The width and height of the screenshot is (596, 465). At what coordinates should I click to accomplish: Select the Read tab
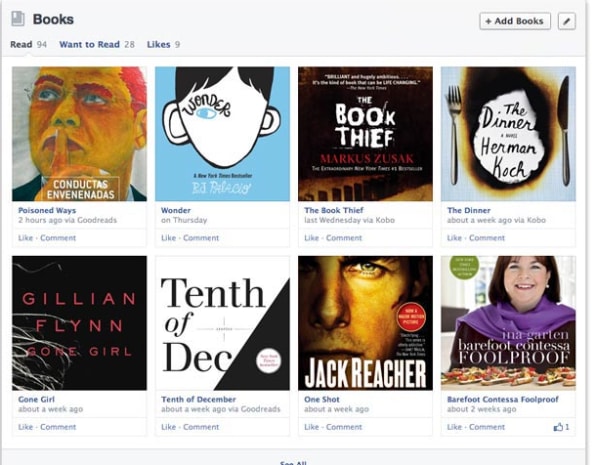21,44
